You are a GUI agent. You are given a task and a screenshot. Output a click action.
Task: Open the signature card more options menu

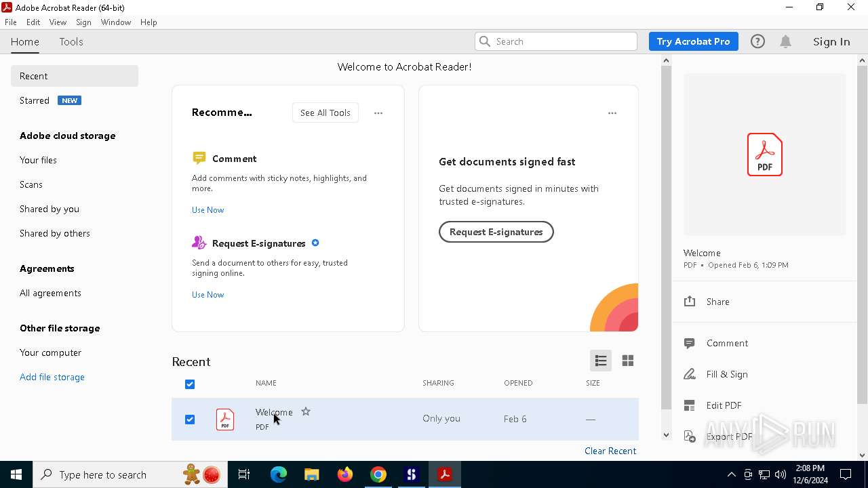click(x=612, y=113)
